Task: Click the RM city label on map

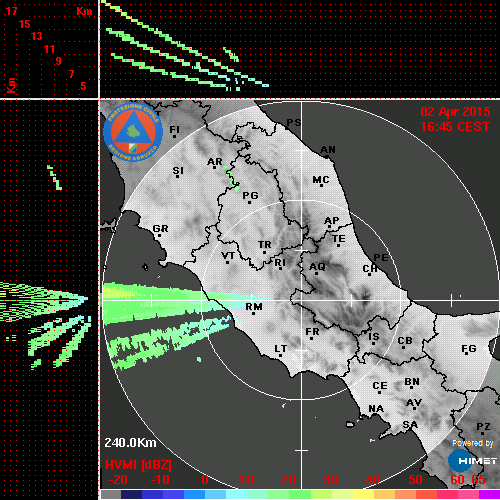Action: pyautogui.click(x=254, y=306)
